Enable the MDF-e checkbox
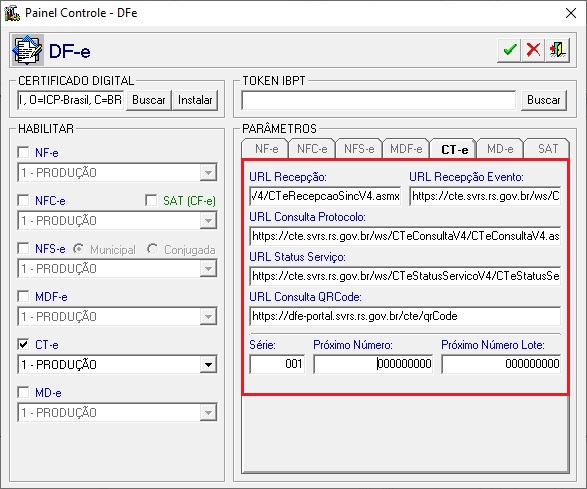This screenshot has height=489, width=587. (x=23, y=296)
